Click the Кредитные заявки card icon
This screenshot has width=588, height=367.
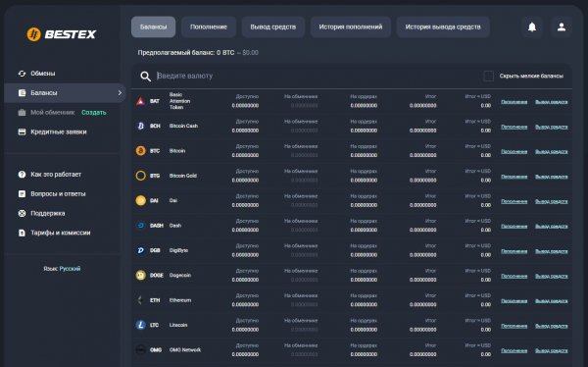[23, 131]
